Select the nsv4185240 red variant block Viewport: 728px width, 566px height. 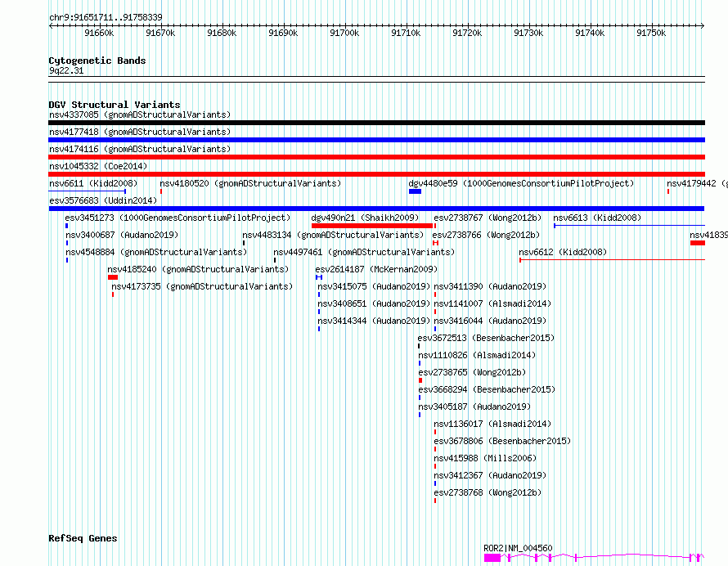[x=113, y=277]
